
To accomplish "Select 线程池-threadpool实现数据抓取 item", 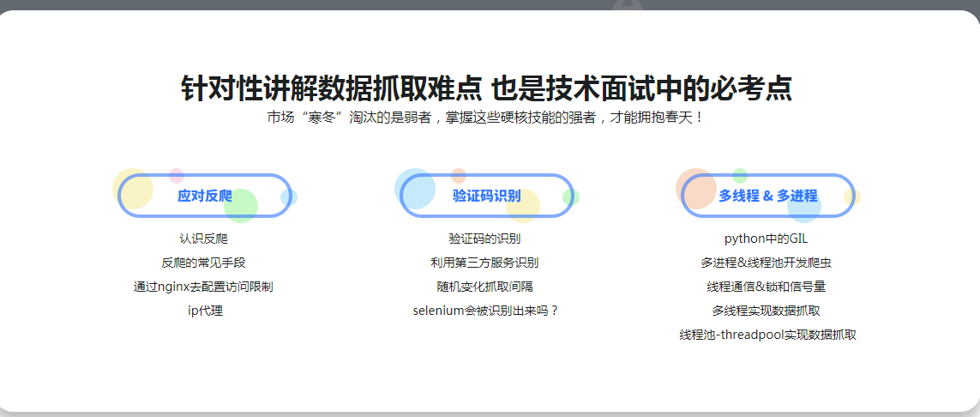I will coord(767,335).
